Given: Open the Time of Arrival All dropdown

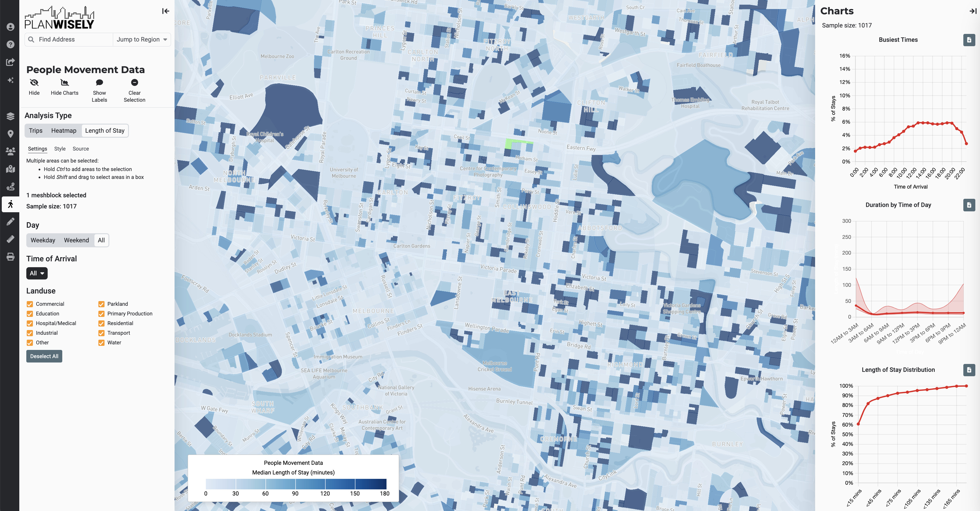Looking at the screenshot, I should tap(36, 273).
